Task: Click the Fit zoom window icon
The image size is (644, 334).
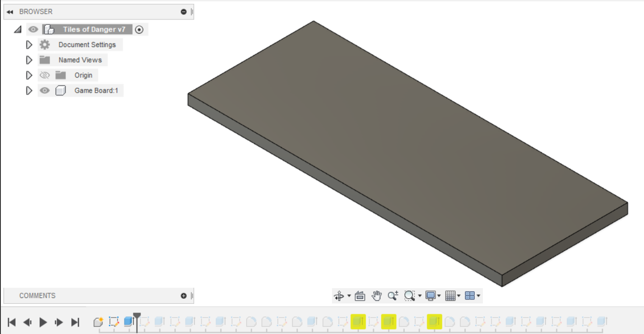Action: pyautogui.click(x=410, y=296)
